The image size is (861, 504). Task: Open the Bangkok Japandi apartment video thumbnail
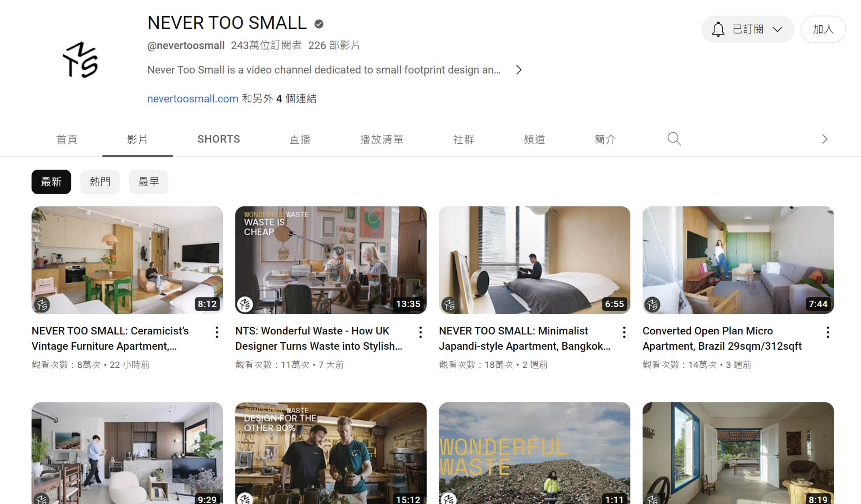point(534,260)
